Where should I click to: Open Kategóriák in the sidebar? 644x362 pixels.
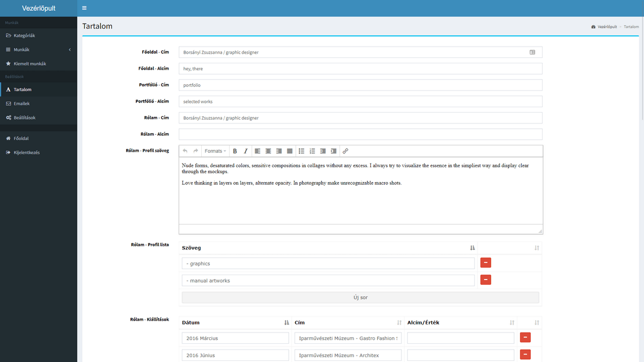[x=24, y=36]
